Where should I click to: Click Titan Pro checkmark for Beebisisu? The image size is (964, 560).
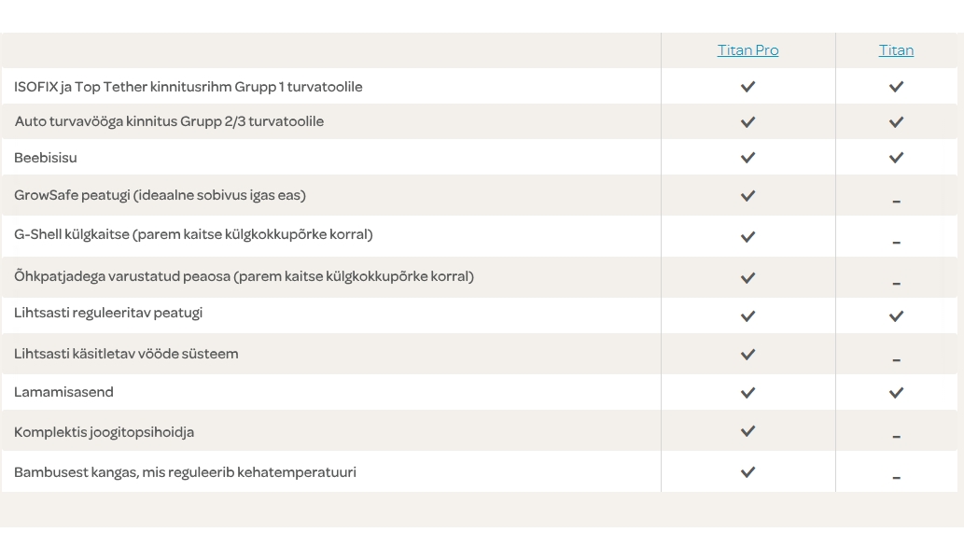(747, 158)
